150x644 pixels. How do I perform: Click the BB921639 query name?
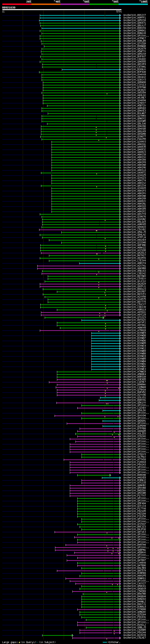coord(9,8)
